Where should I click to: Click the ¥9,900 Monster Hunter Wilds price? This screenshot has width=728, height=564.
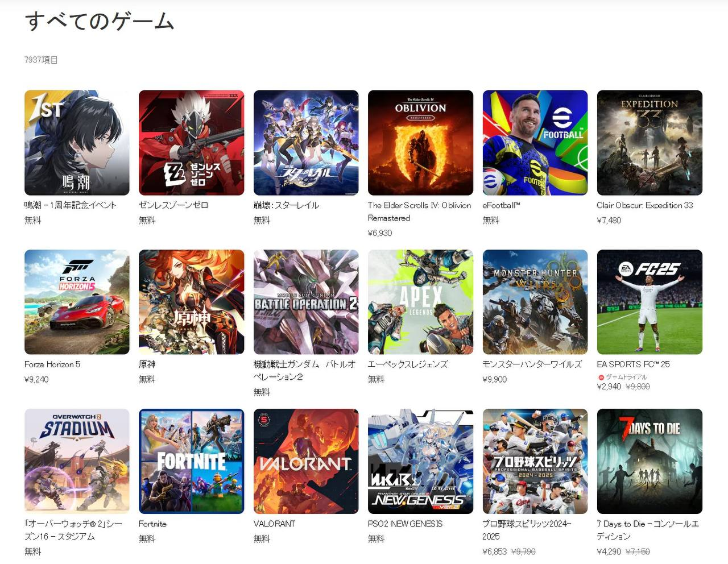495,379
